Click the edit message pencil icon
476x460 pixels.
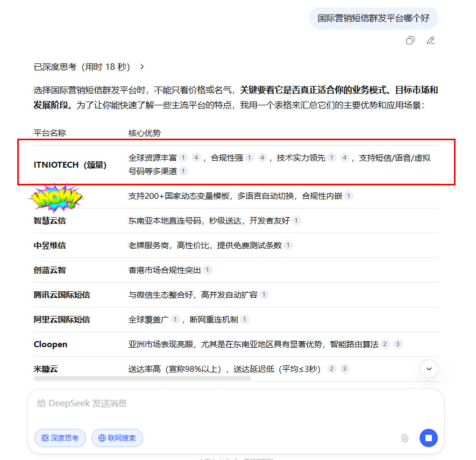430,40
